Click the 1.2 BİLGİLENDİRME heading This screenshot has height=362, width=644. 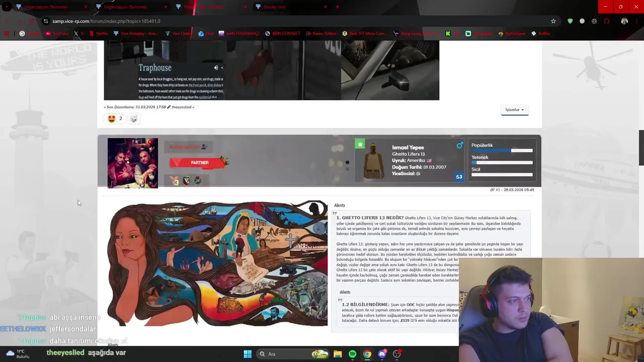point(366,305)
